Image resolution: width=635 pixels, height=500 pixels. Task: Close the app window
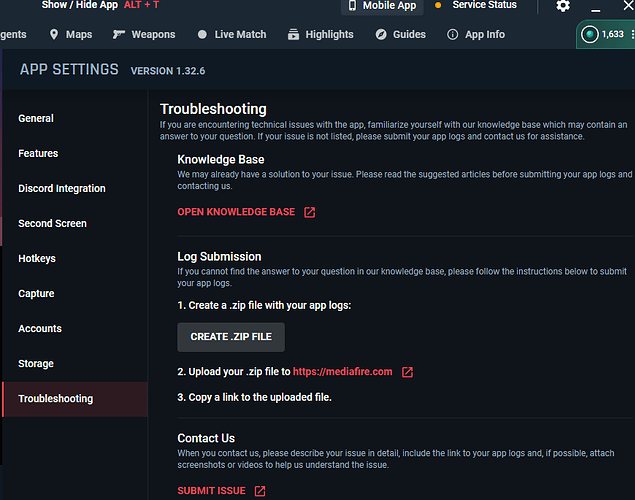629,5
